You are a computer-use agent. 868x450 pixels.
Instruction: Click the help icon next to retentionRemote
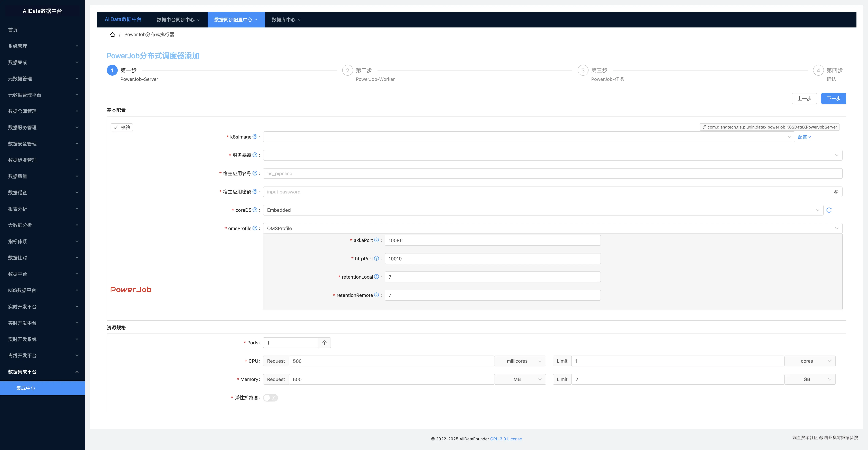(376, 295)
